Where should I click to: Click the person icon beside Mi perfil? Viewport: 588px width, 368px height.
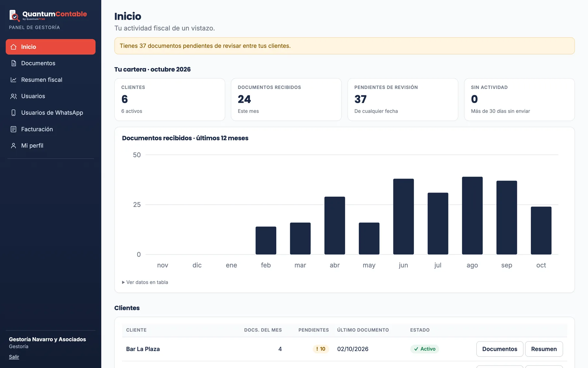click(x=13, y=146)
